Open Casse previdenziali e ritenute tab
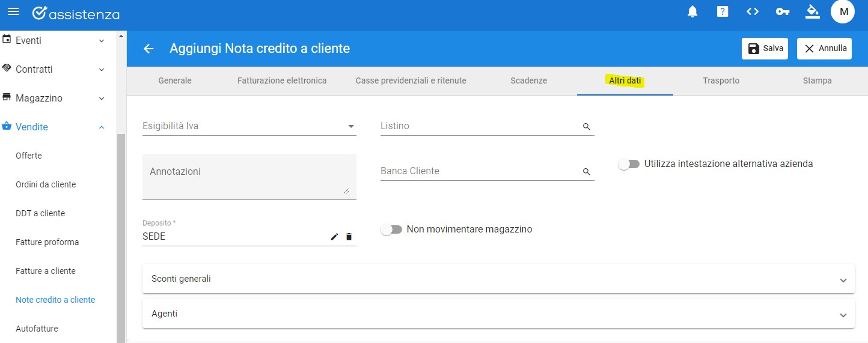 pyautogui.click(x=411, y=80)
